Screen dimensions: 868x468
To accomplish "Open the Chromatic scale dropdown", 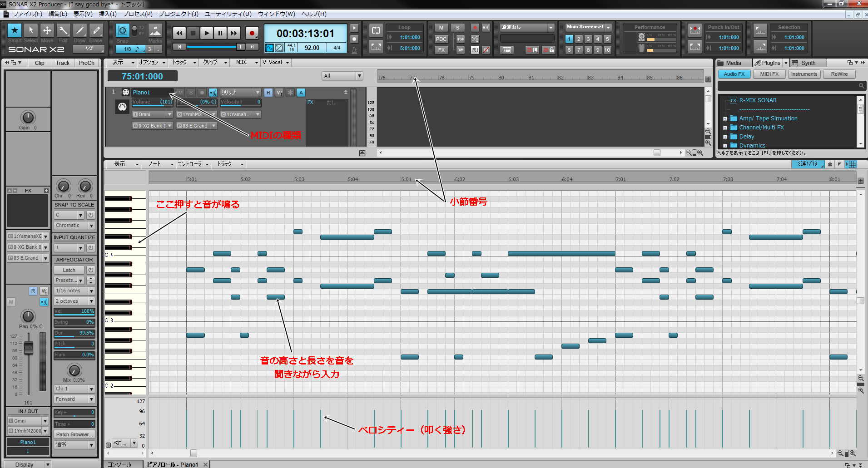I will (x=74, y=226).
